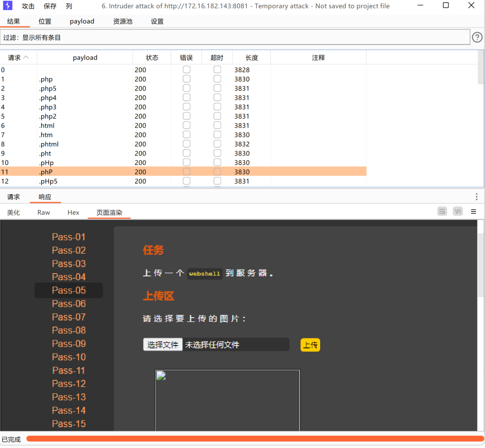485x448 pixels.
Task: Click length value 3828 in request 0
Action: click(242, 70)
